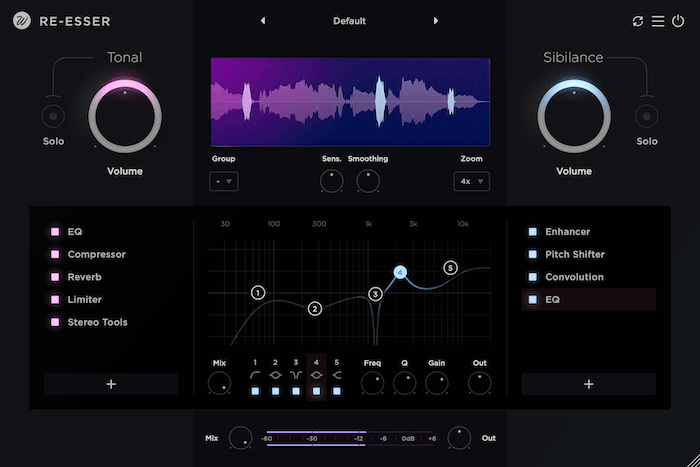Screen dimensions: 700x467
Task: Enable/disable EQ band 2 square toggle
Action: point(275,391)
